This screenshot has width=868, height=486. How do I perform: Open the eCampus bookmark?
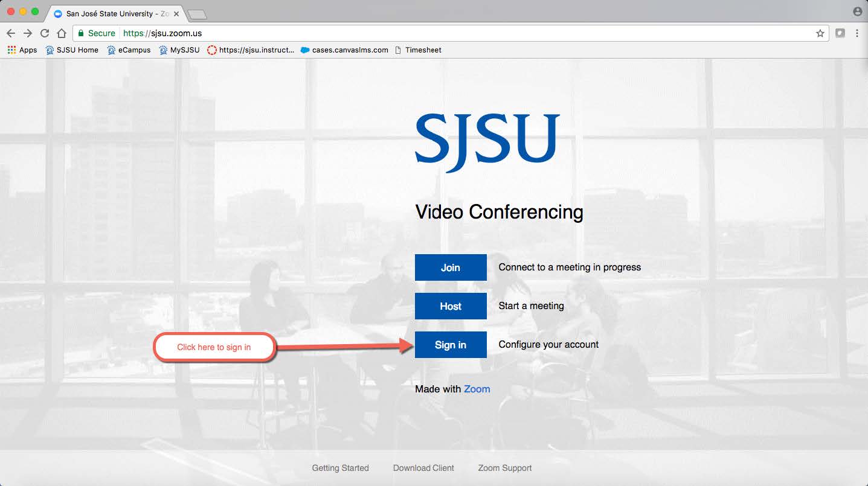pyautogui.click(x=129, y=50)
